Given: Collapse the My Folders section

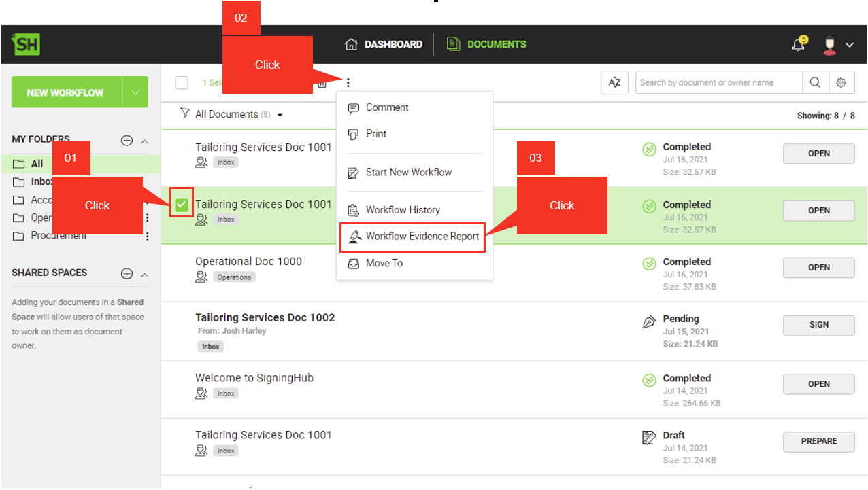Looking at the screenshot, I should click(x=144, y=141).
